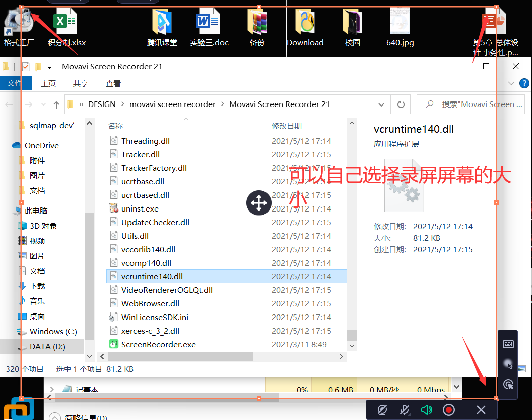Toggle cursor highlight in recorder side panel
The height and width of the screenshot is (420, 532).
pos(508,364)
